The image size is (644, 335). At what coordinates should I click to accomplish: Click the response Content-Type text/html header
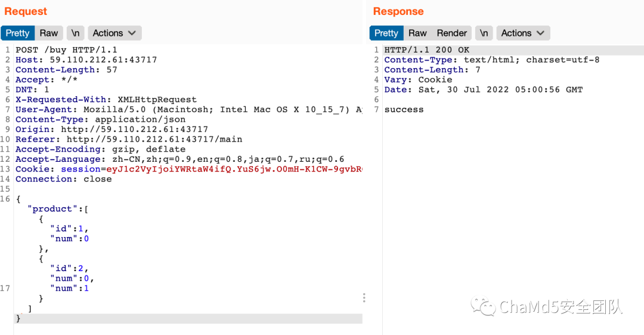pyautogui.click(x=491, y=60)
